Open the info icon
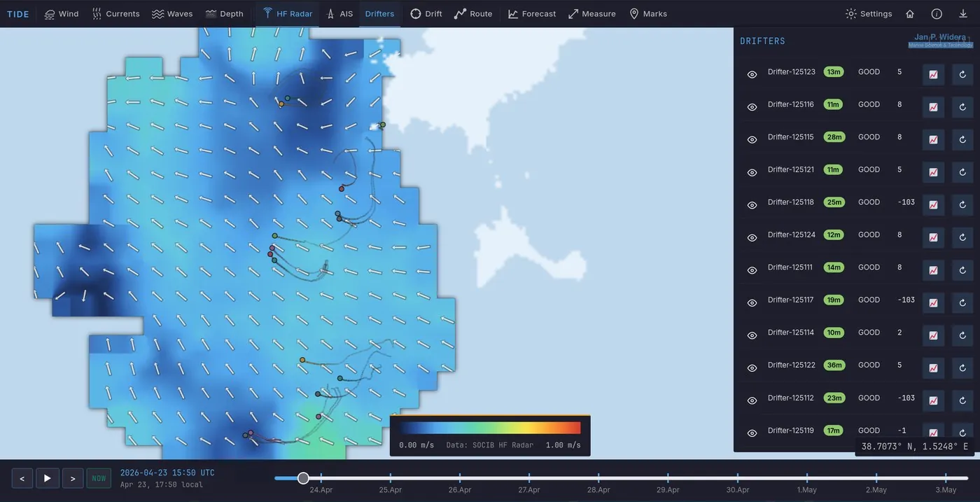The image size is (980, 502). click(x=937, y=13)
